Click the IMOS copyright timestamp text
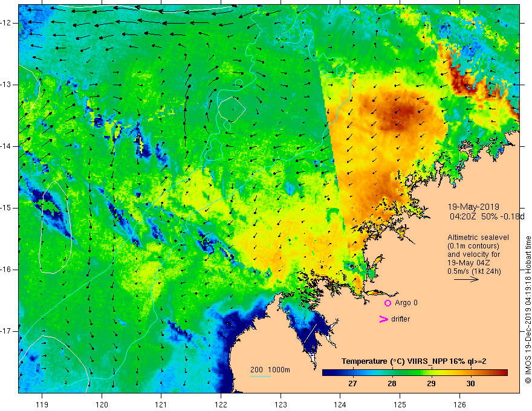This screenshot has width=532, height=411. point(528,309)
